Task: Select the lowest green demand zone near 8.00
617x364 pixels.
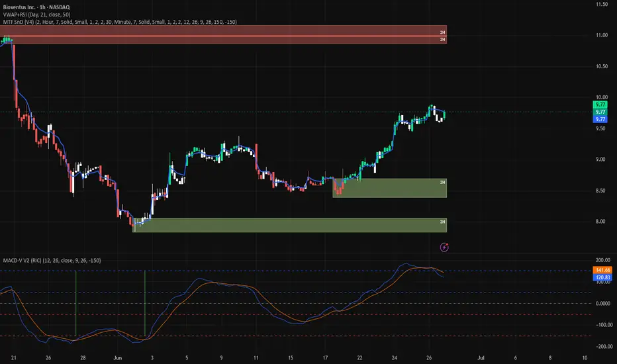Action: pyautogui.click(x=289, y=225)
